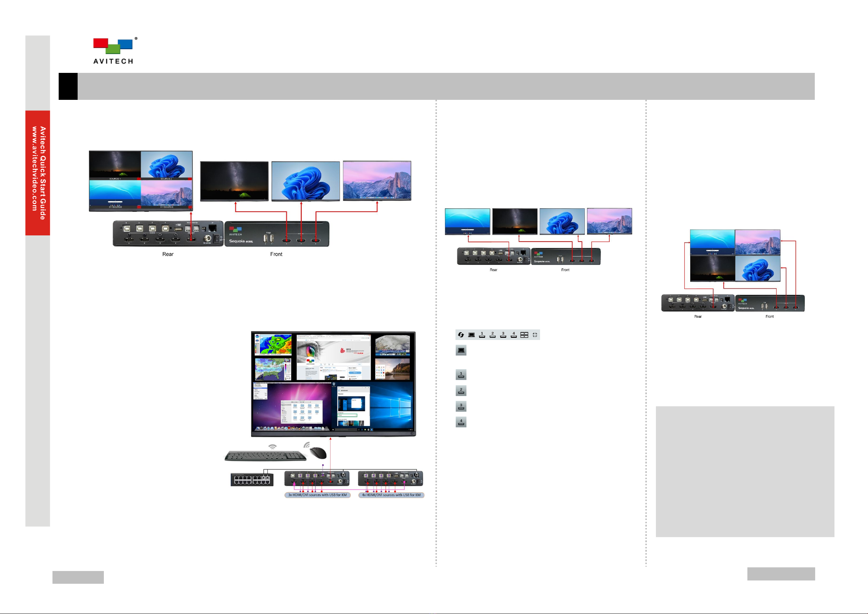Click the large standalone number 4 icon

pyautogui.click(x=461, y=422)
